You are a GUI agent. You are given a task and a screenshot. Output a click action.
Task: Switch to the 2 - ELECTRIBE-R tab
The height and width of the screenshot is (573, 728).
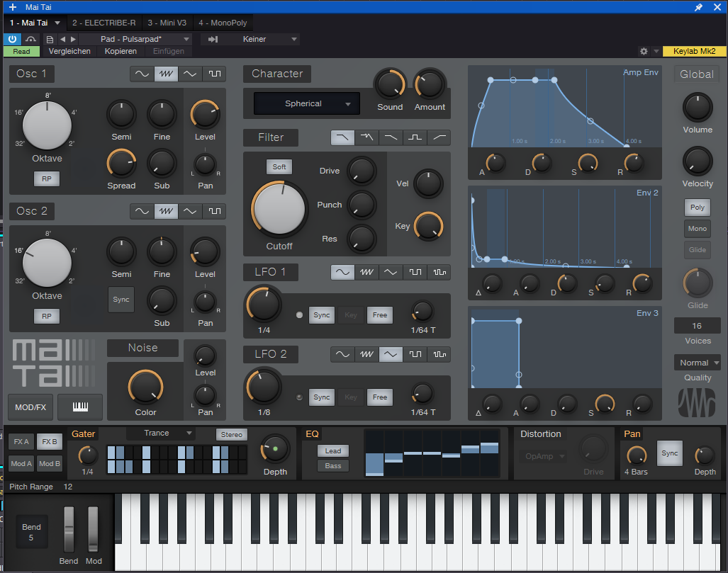[104, 23]
